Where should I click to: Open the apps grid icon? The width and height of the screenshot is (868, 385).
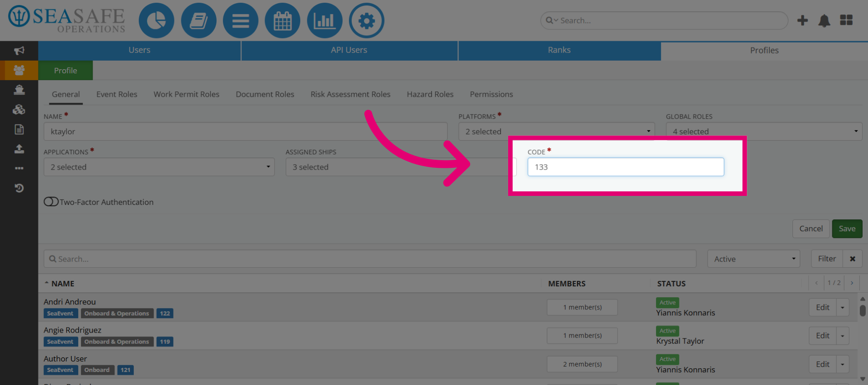point(846,20)
